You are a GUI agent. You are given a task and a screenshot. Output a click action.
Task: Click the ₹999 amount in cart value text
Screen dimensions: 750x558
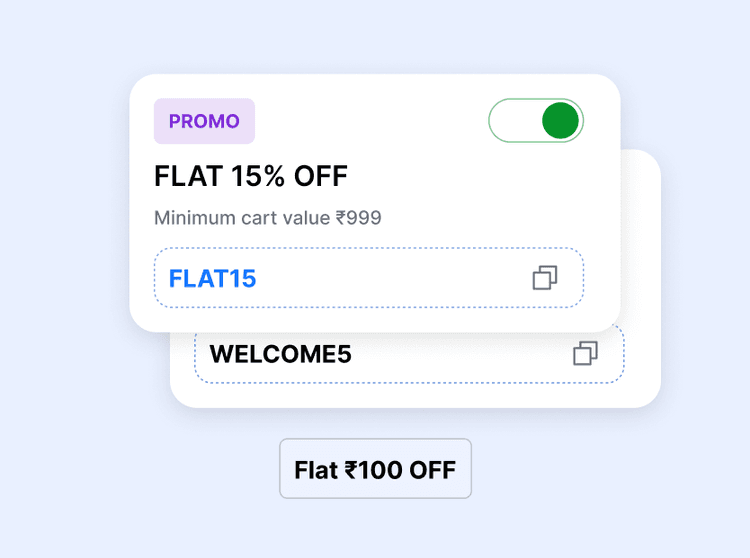358,217
